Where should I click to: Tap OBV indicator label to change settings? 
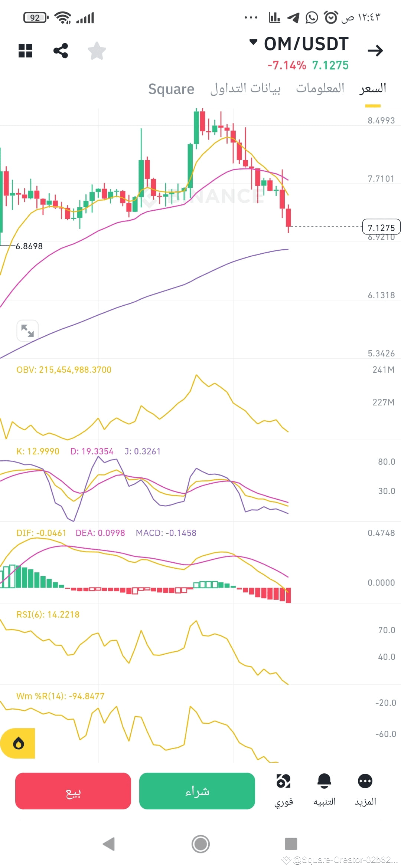tap(64, 369)
